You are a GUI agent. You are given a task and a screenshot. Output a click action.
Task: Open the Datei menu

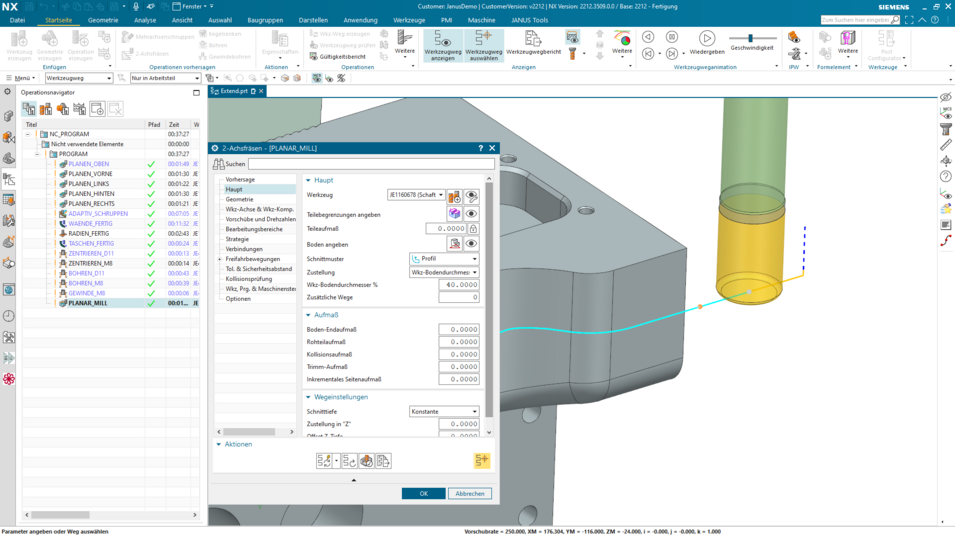point(17,20)
